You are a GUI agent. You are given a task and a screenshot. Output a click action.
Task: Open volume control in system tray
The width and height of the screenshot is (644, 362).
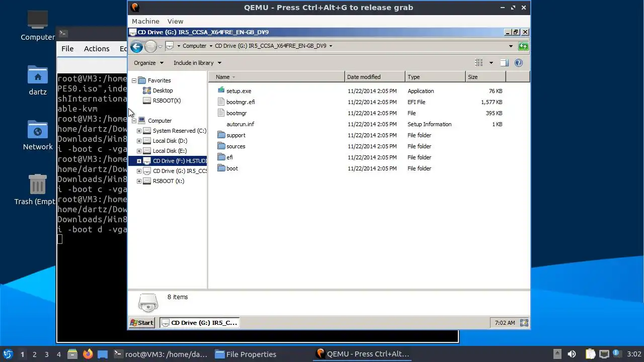[572, 354]
